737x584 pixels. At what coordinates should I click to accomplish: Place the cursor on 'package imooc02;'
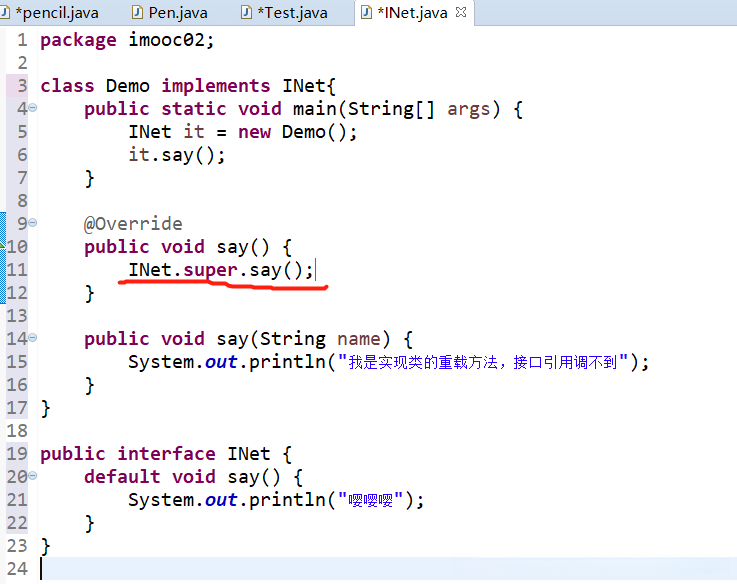[127, 40]
